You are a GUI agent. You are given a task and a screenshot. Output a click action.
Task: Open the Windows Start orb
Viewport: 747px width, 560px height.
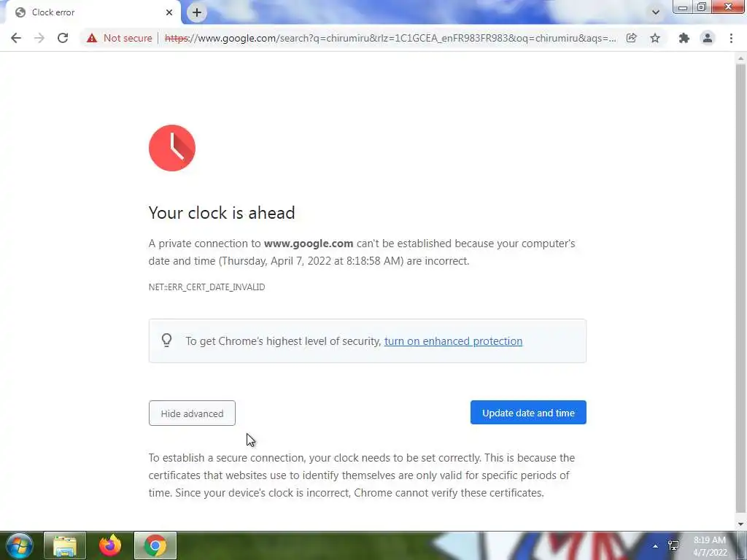click(20, 545)
